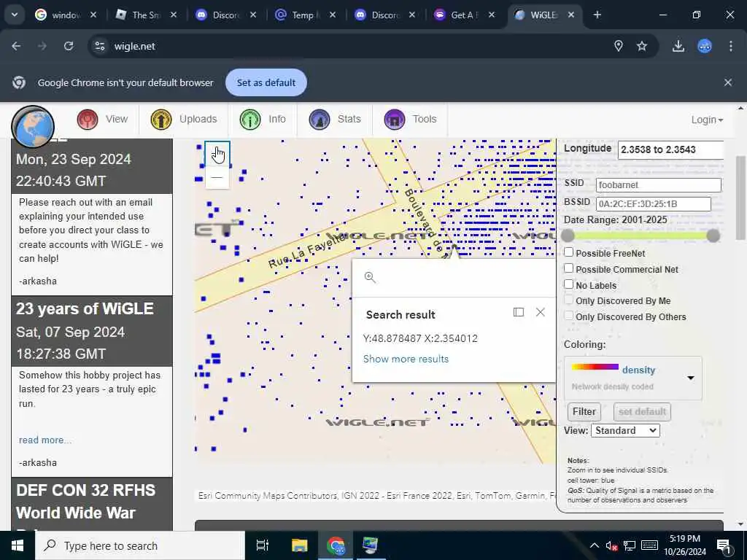
Task: Show hidden system tray icons
Action: tap(595, 545)
